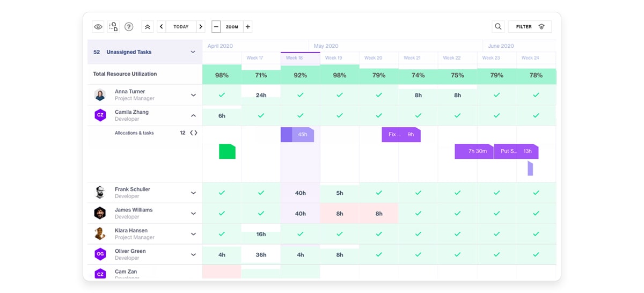This screenshot has width=644, height=293.
Task: Click the green allocation block
Action: pyautogui.click(x=227, y=151)
